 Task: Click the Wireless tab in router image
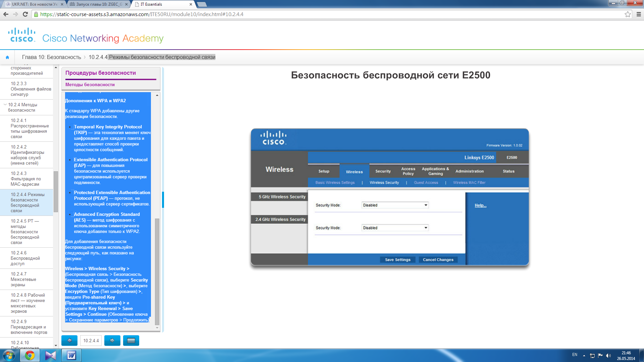(x=354, y=172)
